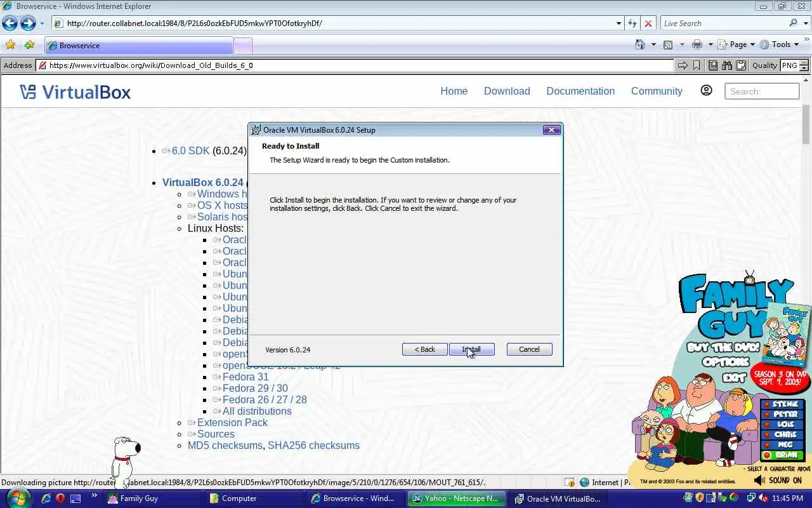The image size is (812, 508).
Task: Click Add to Favorites star-plus icon
Action: click(x=29, y=45)
